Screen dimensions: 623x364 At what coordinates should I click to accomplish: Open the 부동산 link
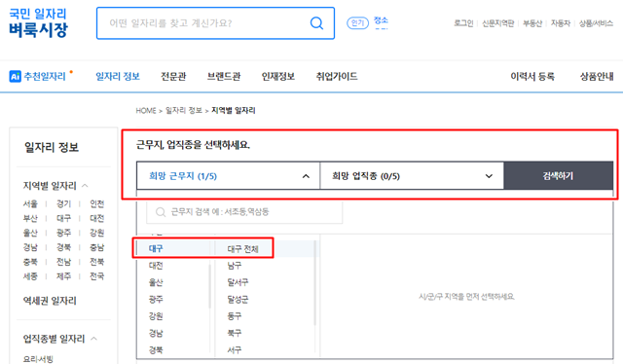(532, 23)
